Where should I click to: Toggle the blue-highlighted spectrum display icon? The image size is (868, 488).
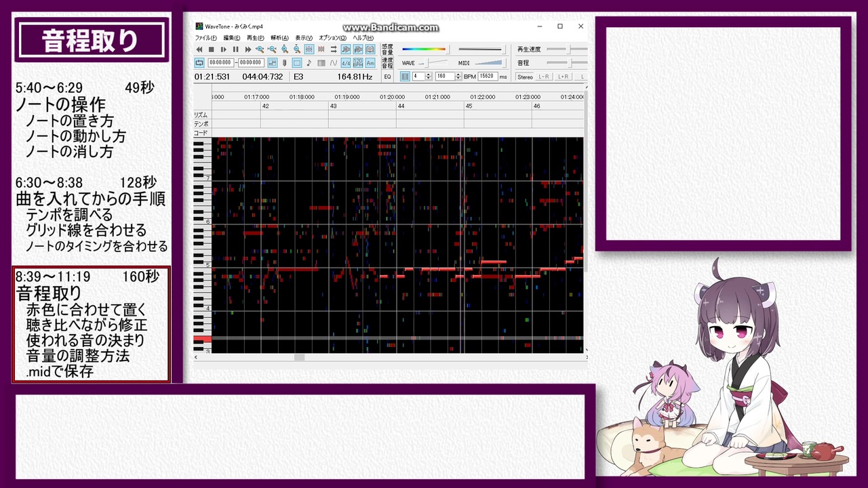[309, 49]
